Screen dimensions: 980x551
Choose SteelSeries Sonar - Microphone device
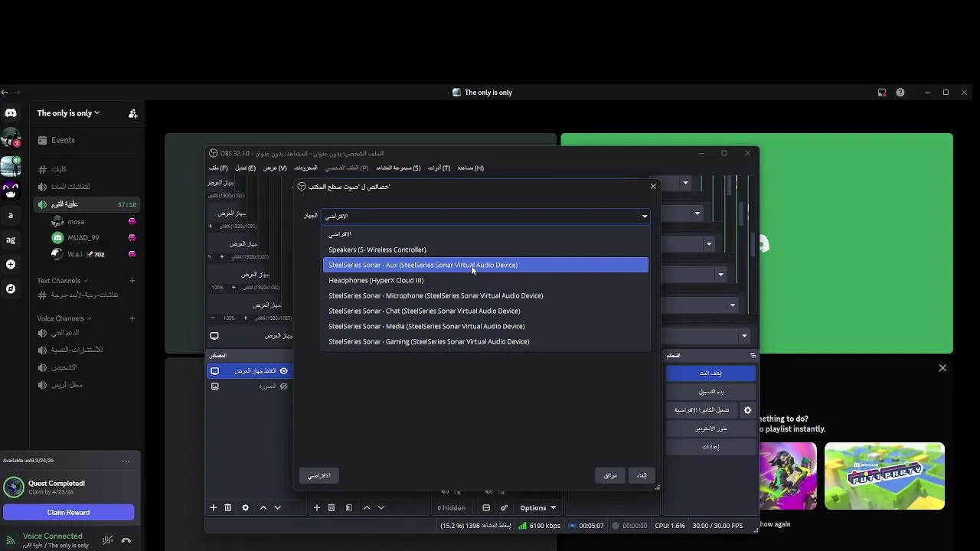click(485, 295)
